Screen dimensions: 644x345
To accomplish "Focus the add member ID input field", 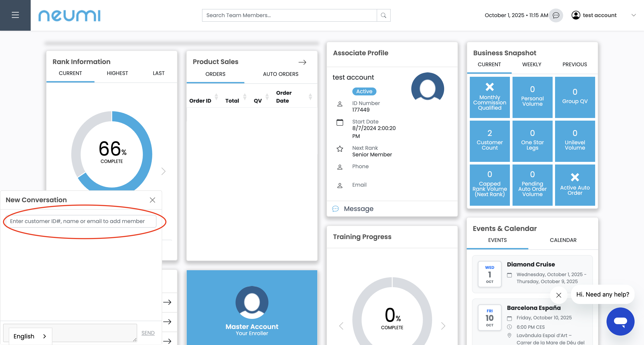I will [81, 221].
